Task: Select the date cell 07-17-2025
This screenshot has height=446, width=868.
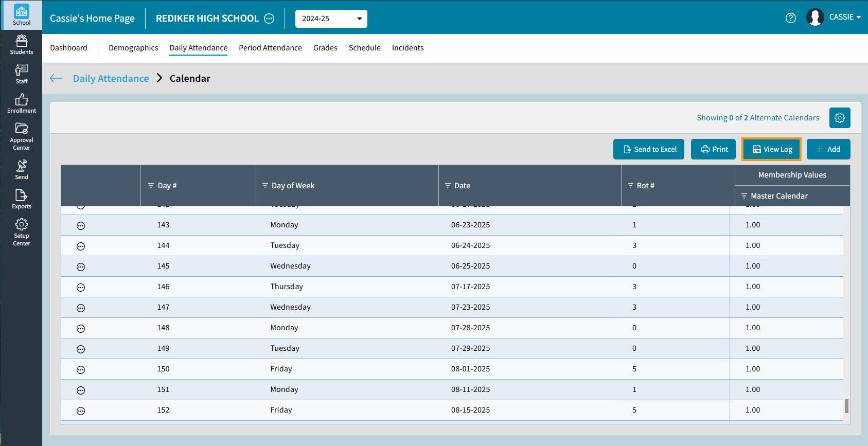Action: (x=470, y=287)
